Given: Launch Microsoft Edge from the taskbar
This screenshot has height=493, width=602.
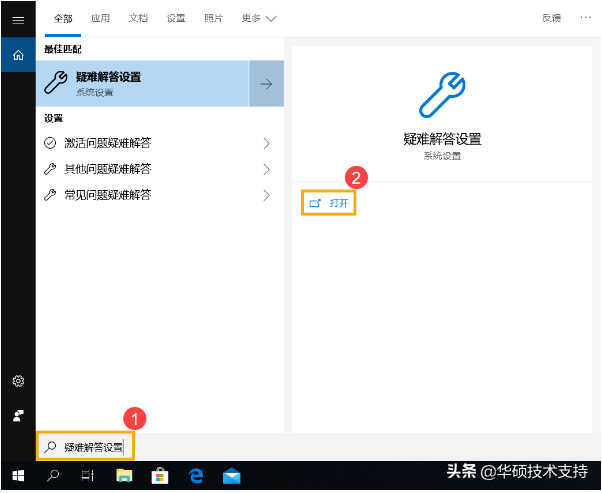Looking at the screenshot, I should [196, 476].
